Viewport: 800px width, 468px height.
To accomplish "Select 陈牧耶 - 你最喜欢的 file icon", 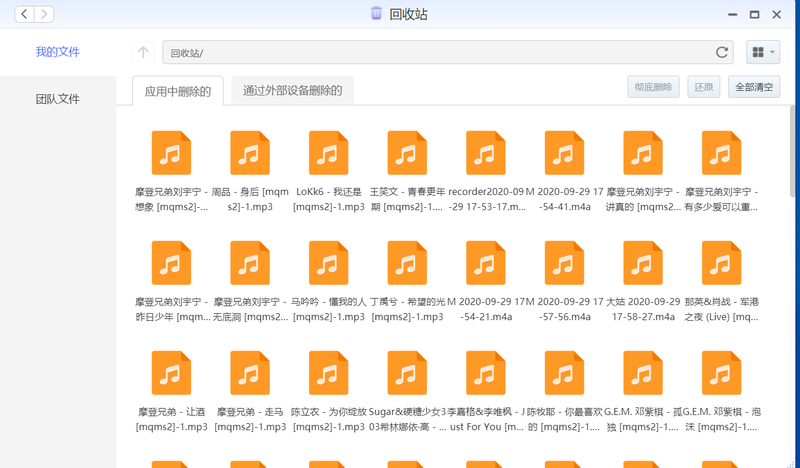I will 564,373.
